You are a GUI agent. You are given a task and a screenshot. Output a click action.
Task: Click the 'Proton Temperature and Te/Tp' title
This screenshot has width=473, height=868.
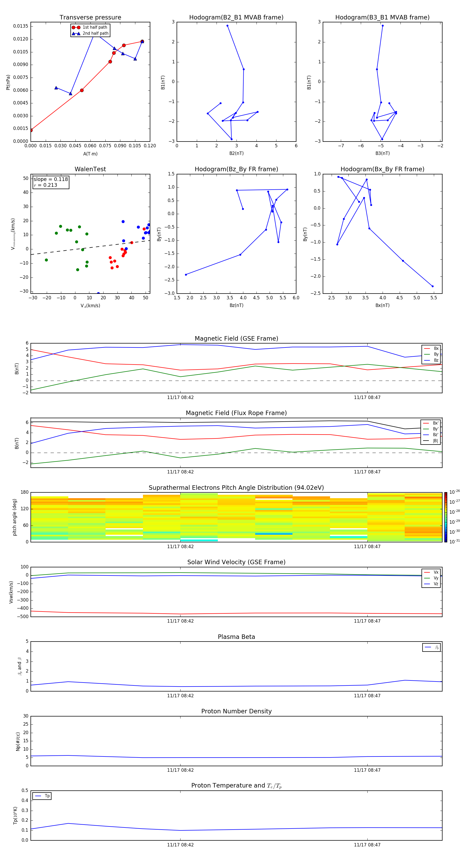236,786
